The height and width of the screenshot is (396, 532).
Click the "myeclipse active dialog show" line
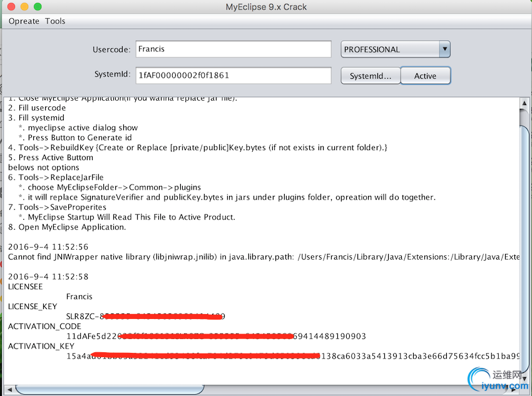click(78, 128)
